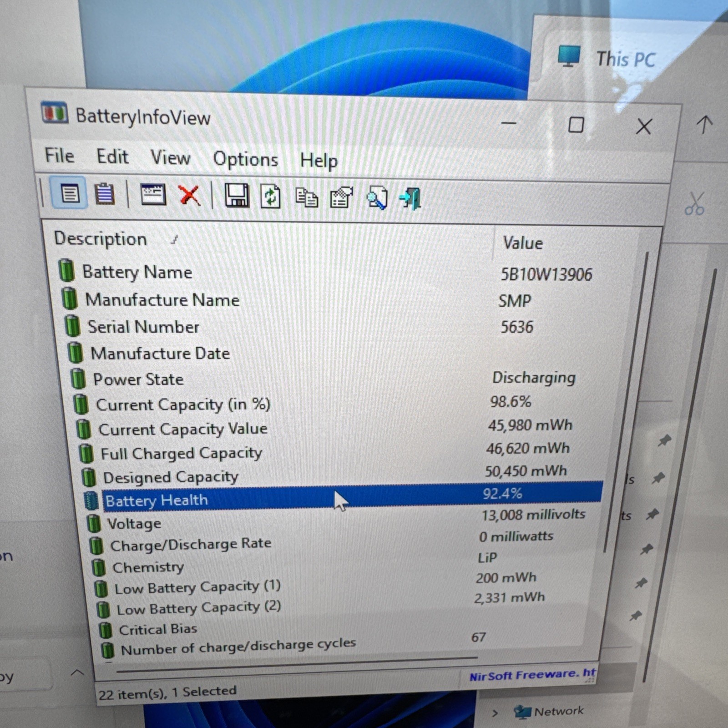Click the Save floppy disk icon

pyautogui.click(x=237, y=196)
